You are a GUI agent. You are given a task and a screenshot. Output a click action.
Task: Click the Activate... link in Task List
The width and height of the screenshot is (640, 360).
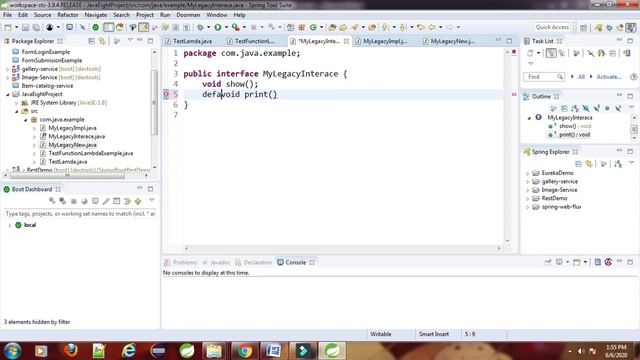pos(609,77)
